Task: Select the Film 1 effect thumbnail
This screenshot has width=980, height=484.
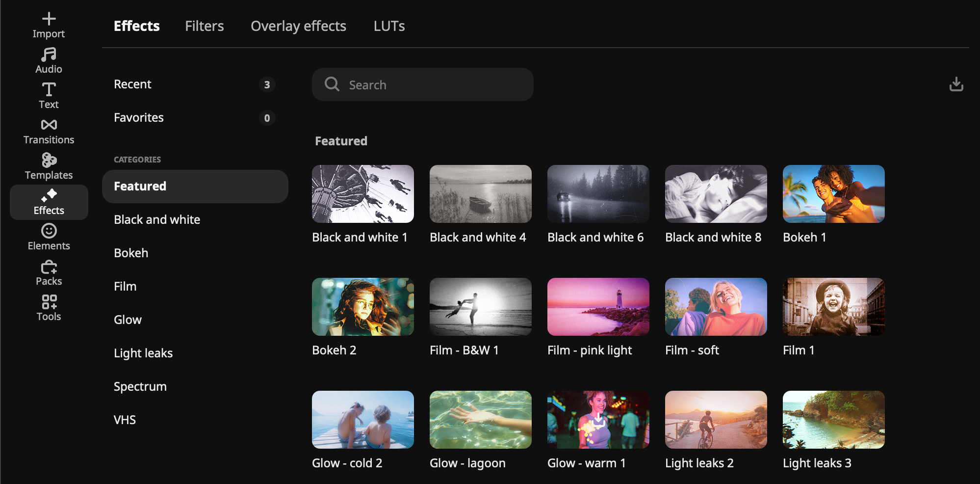Action: [x=834, y=307]
